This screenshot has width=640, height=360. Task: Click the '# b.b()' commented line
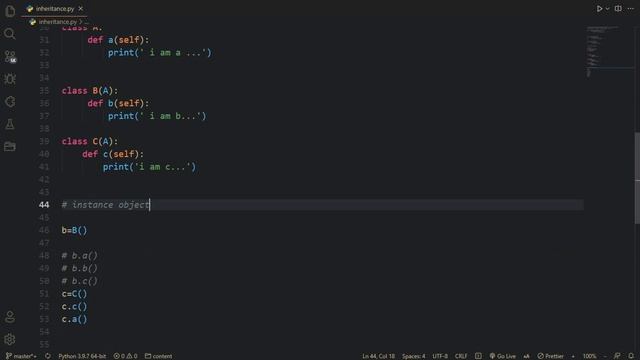[x=80, y=268]
